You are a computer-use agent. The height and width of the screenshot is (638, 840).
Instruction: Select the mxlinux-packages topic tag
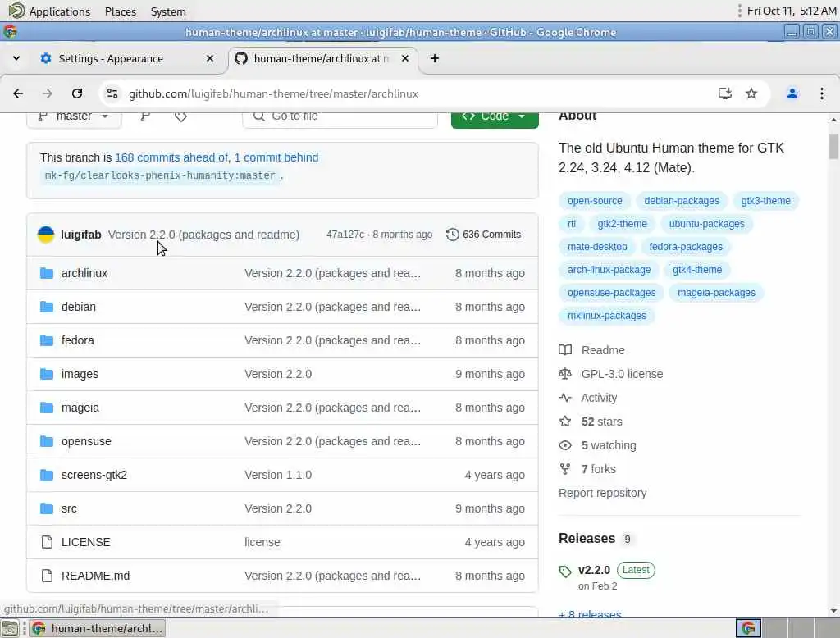point(607,316)
